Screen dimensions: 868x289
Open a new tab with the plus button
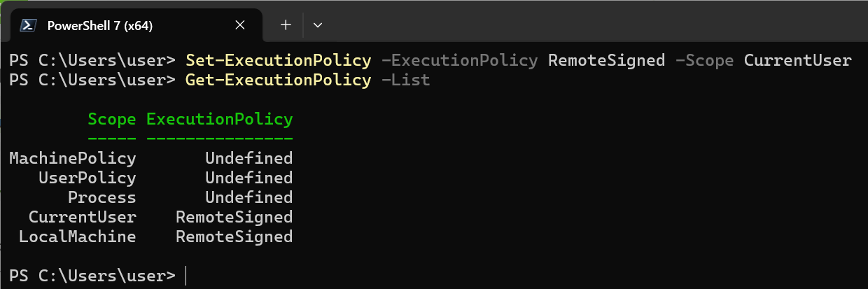286,25
